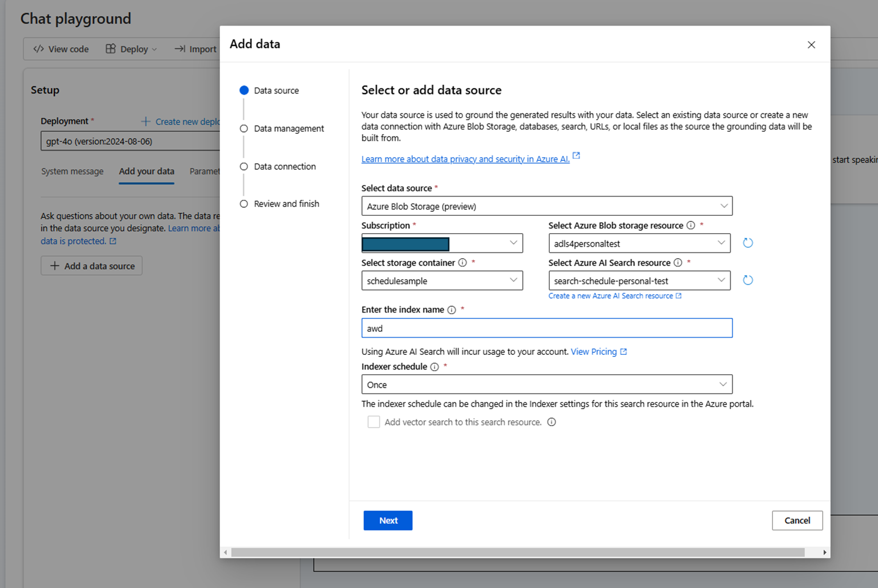Select the View code icon
The height and width of the screenshot is (588, 878).
coord(38,49)
